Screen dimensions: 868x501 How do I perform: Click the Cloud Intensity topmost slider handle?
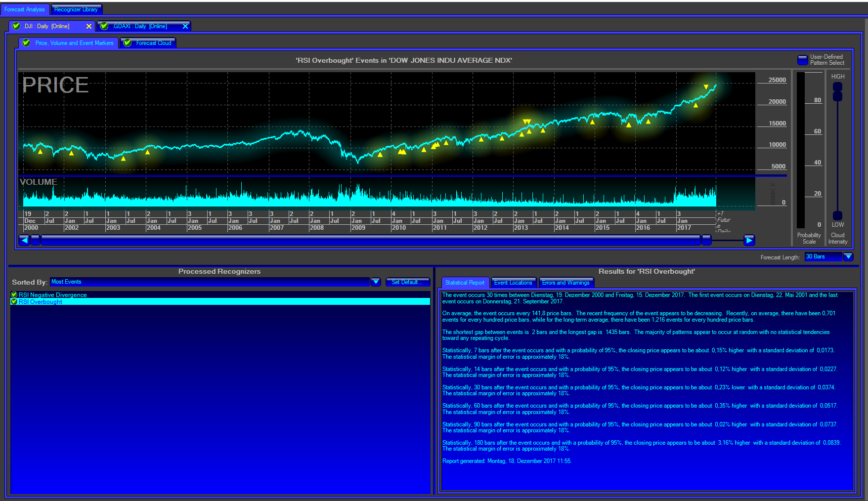pos(837,87)
